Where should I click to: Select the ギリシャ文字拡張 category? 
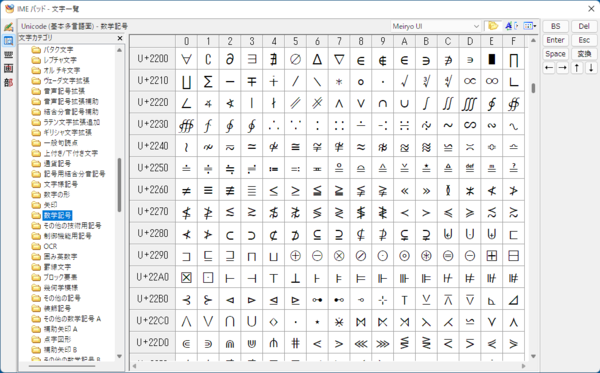[x=67, y=133]
